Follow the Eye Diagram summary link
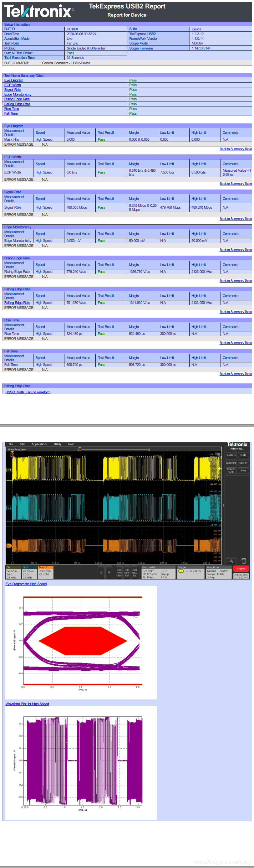 click(14, 80)
